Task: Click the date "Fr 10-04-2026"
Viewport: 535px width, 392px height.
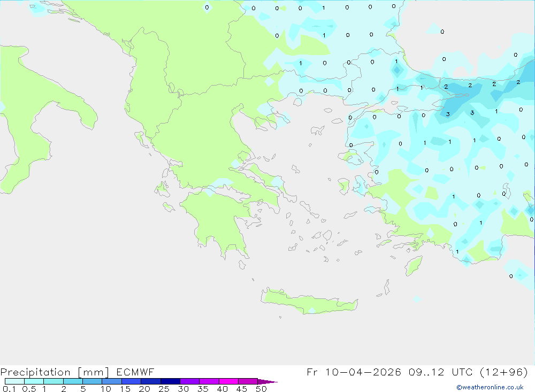Action: (354, 372)
